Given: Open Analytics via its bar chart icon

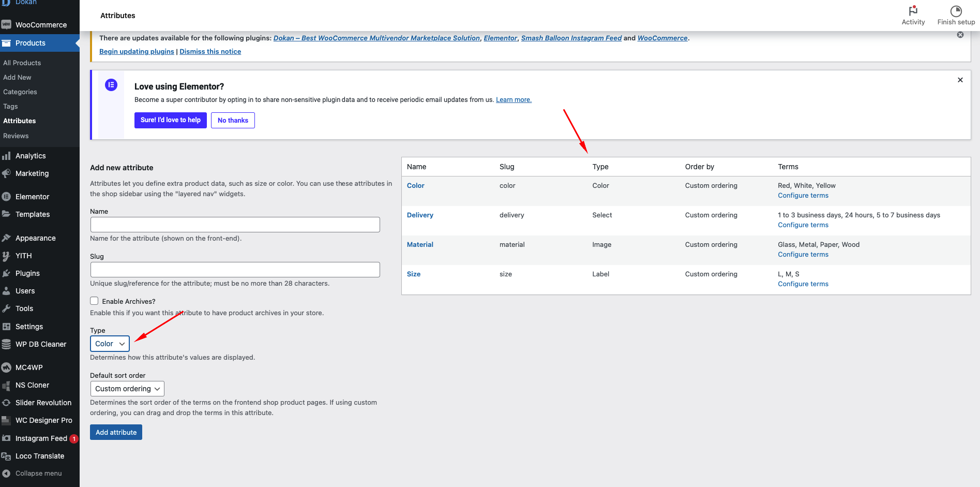Looking at the screenshot, I should coord(6,156).
